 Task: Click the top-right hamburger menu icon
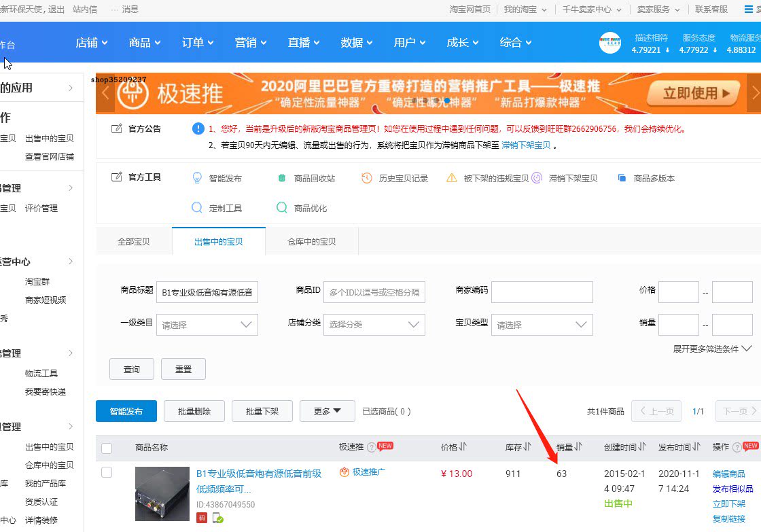(749, 10)
